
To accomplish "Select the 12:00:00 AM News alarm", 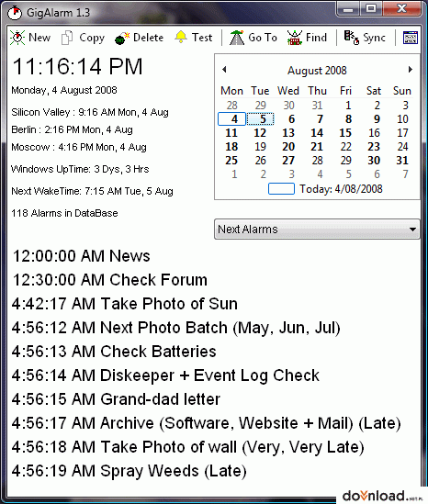I will [82, 256].
